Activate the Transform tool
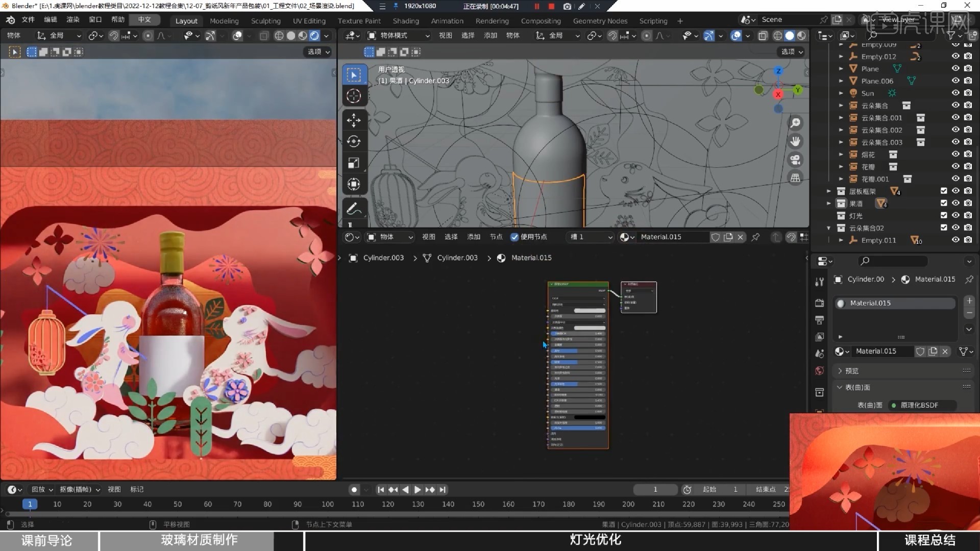Viewport: 980px width, 551px height. pos(354,184)
